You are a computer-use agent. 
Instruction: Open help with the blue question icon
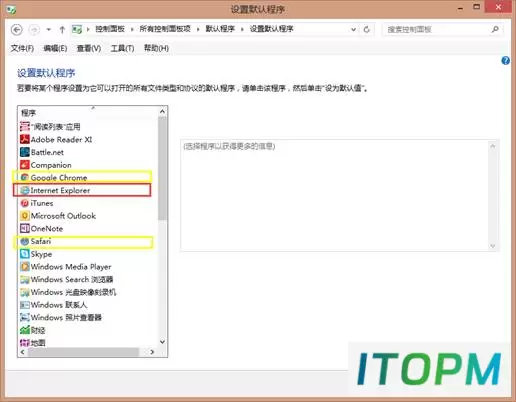point(505,61)
